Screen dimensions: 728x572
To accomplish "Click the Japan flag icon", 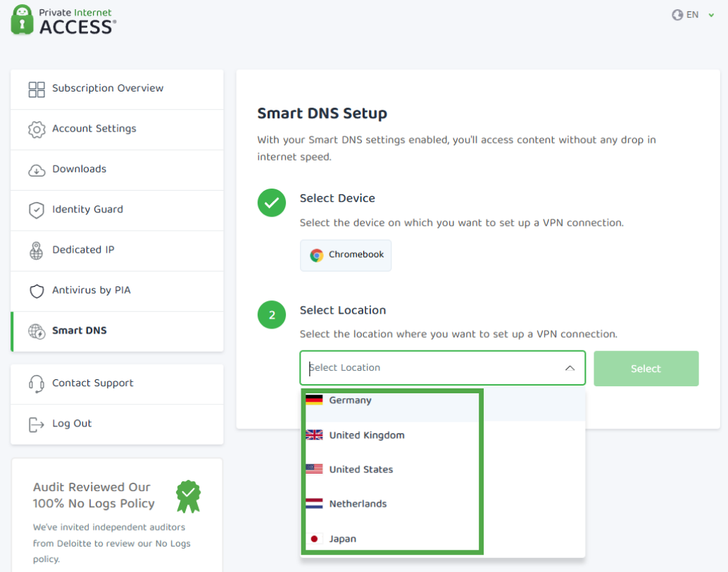I will tap(314, 539).
